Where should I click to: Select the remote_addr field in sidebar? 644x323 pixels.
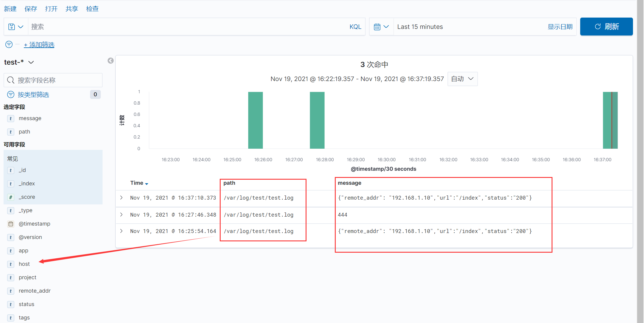tap(35, 291)
